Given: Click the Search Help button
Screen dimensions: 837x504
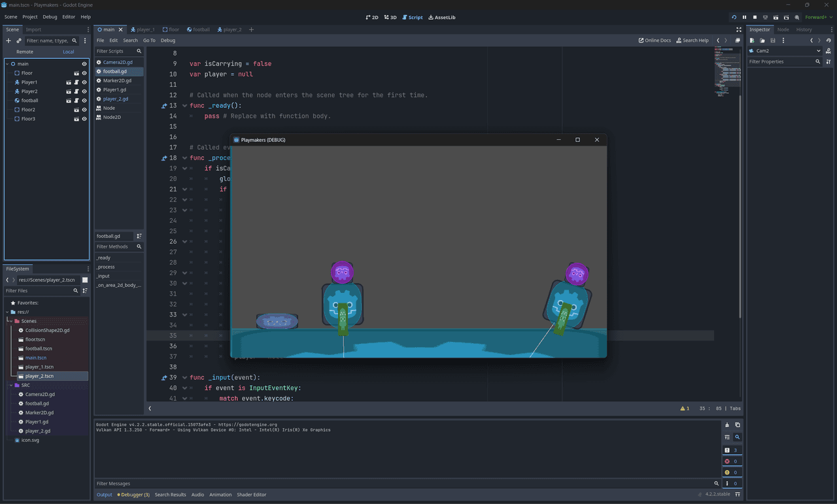Looking at the screenshot, I should click(692, 41).
